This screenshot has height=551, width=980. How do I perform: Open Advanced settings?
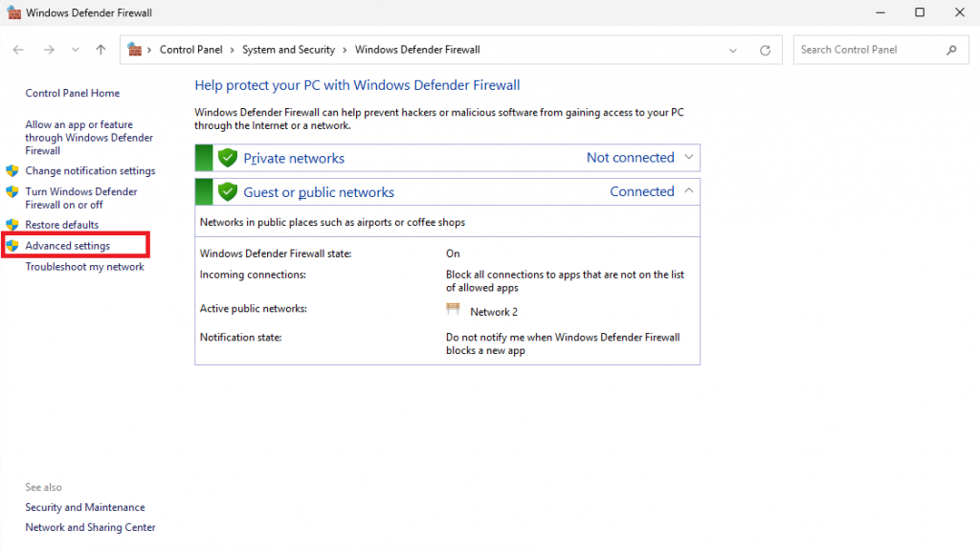point(68,246)
